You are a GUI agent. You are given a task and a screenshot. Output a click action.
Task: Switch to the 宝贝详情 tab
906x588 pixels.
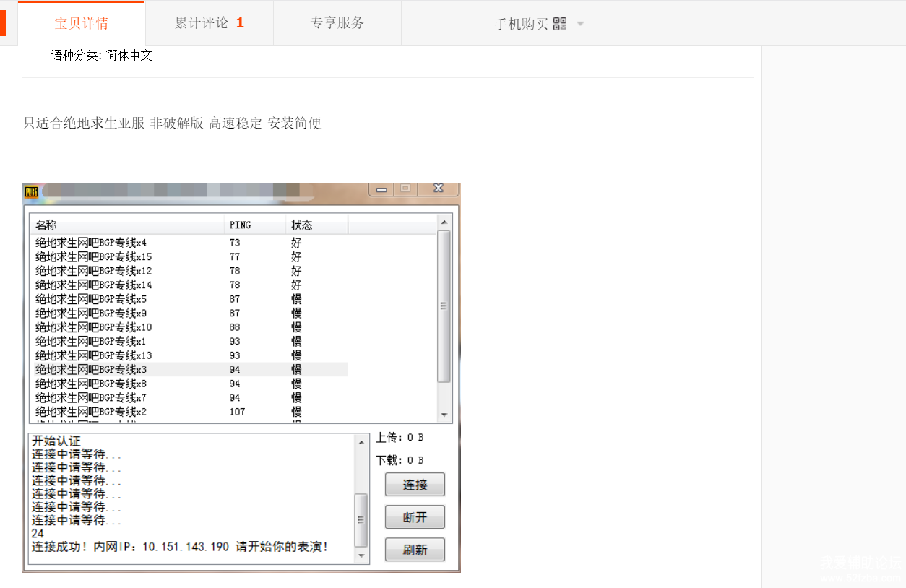click(82, 23)
